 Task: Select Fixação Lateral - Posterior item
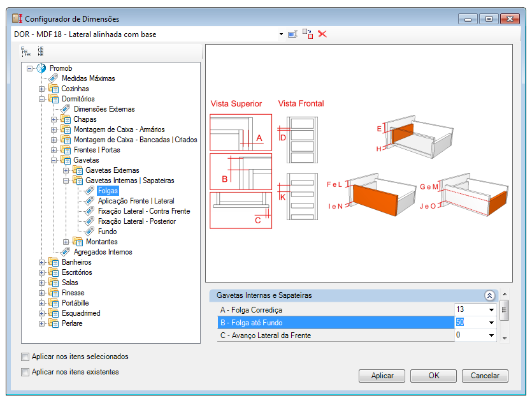137,221
